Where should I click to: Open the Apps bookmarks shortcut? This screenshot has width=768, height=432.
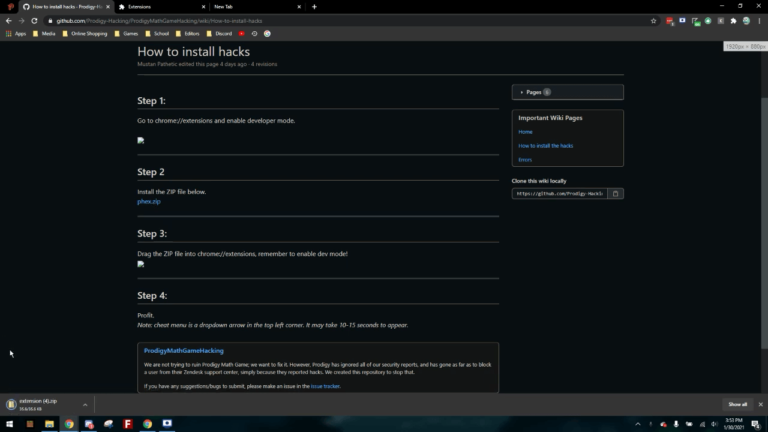click(x=16, y=33)
